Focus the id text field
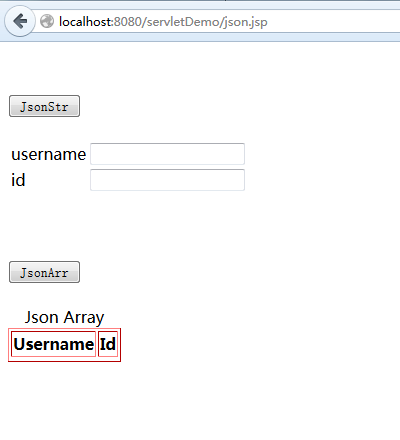The width and height of the screenshot is (400, 440). coord(167,180)
